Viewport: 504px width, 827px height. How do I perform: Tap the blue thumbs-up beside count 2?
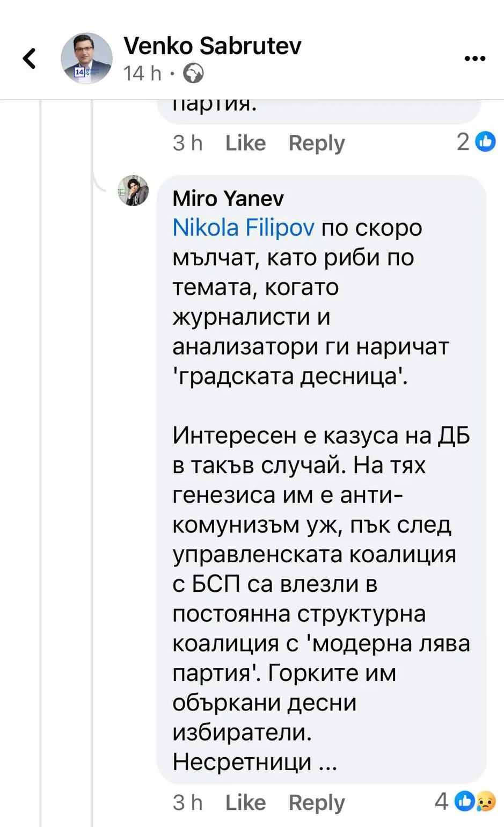click(486, 142)
